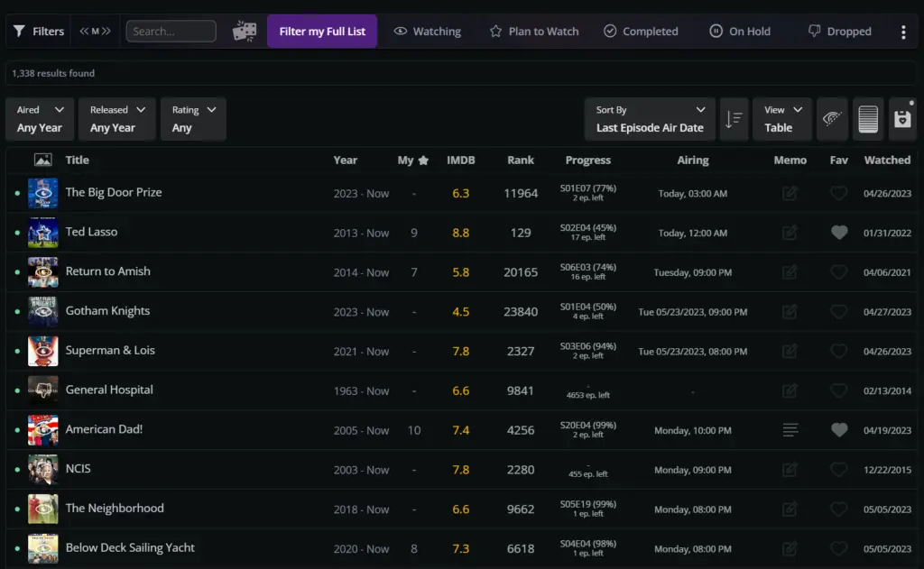The height and width of the screenshot is (569, 924).
Task: Open memo editor for Superman & Lois
Action: click(x=790, y=351)
